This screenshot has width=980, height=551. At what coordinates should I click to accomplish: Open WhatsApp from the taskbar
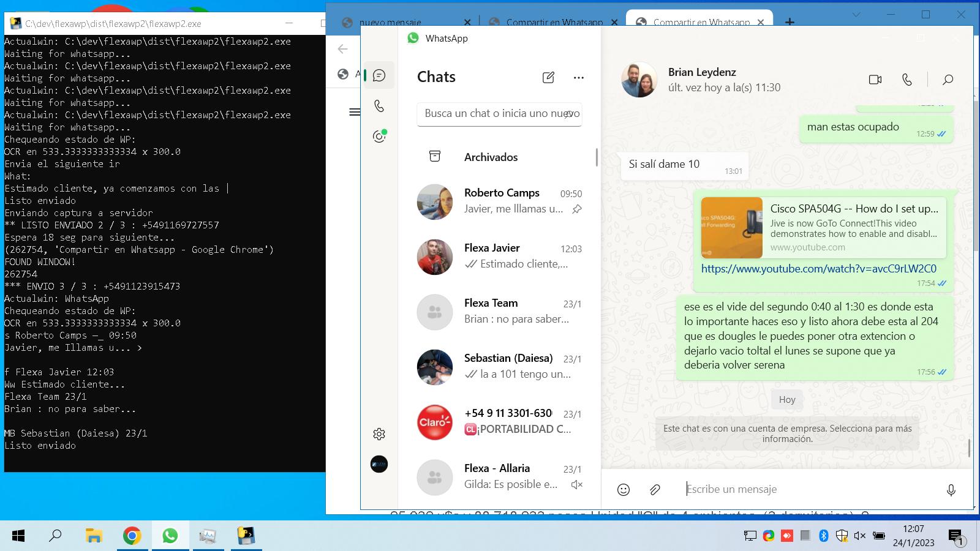click(170, 536)
